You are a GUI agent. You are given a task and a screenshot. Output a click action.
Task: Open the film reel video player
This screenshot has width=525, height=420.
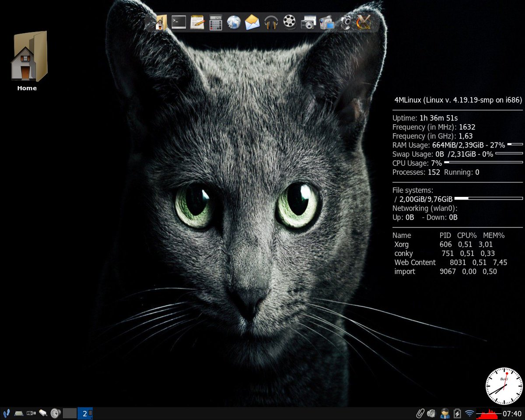(x=290, y=22)
